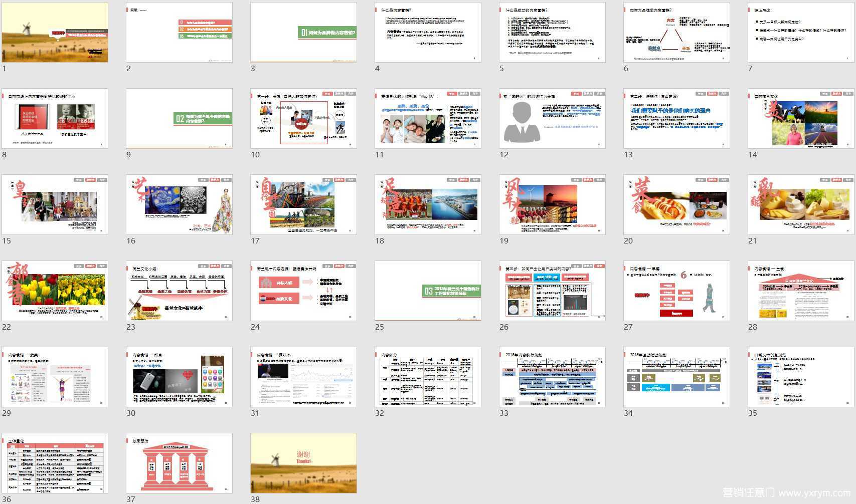This screenshot has height=504, width=856.
Task: Select slide 32 containing the table
Action: [x=428, y=377]
